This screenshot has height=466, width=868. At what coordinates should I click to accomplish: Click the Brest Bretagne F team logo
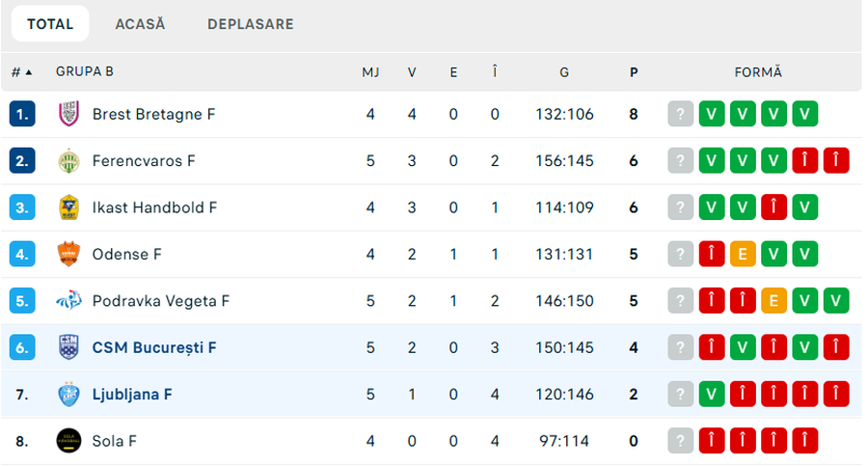tap(68, 114)
